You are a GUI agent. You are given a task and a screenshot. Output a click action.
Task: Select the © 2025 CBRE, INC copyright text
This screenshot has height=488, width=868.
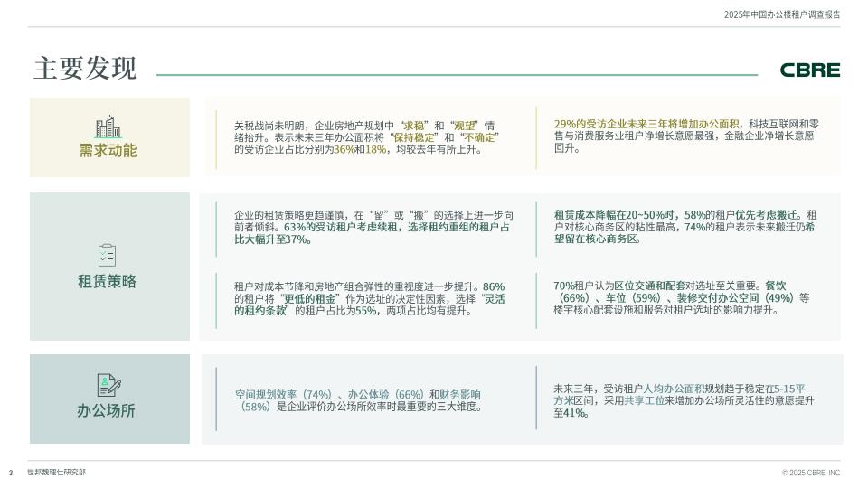click(x=811, y=473)
